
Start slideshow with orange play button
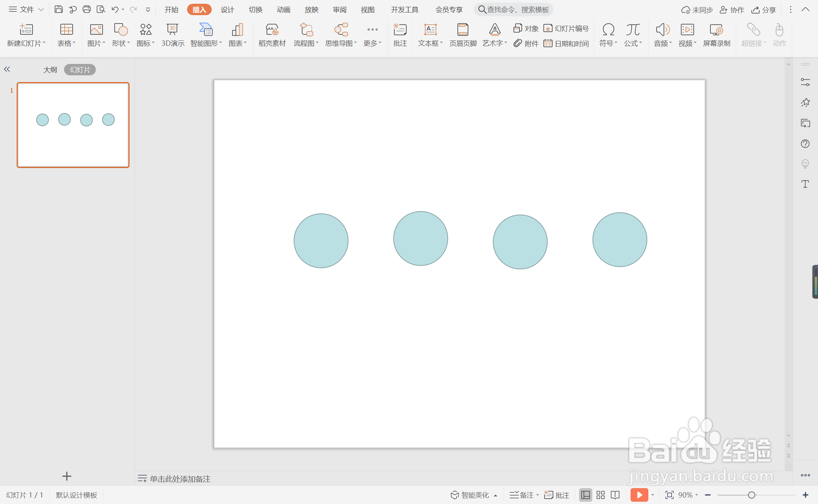639,495
